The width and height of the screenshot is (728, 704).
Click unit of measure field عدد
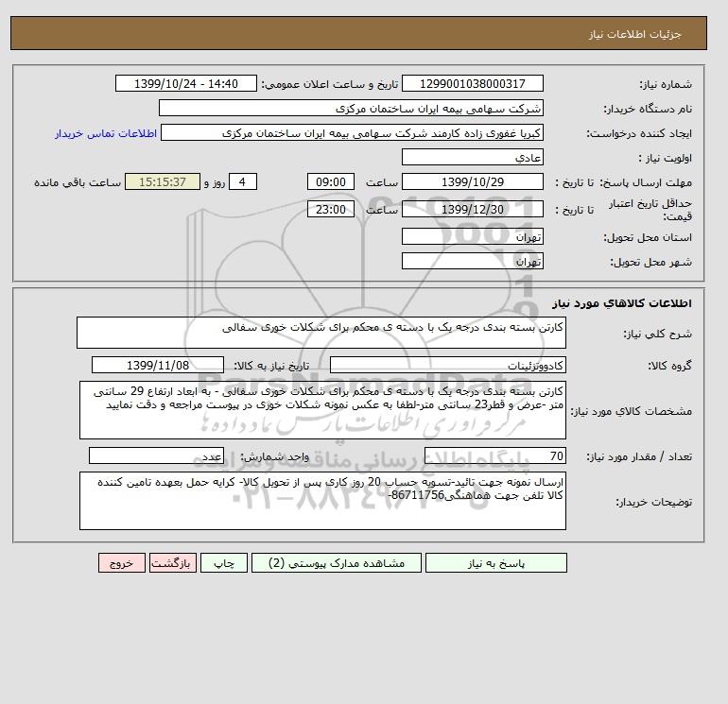point(156,455)
